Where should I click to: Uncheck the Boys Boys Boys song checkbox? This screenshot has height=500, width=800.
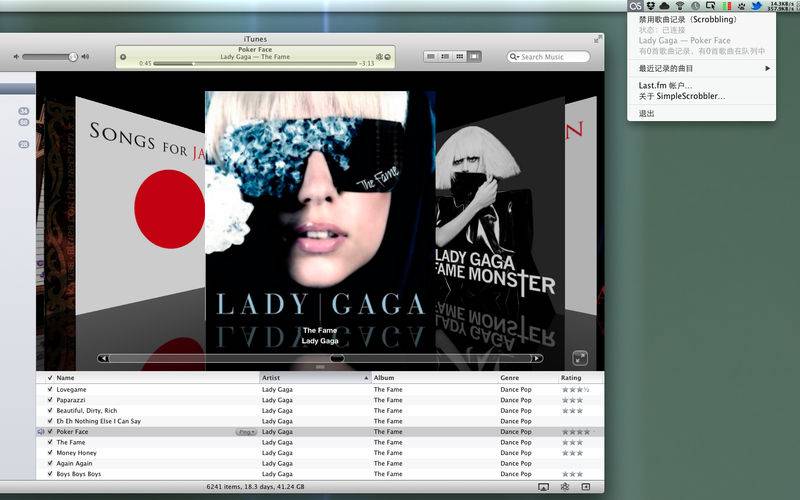coord(50,474)
